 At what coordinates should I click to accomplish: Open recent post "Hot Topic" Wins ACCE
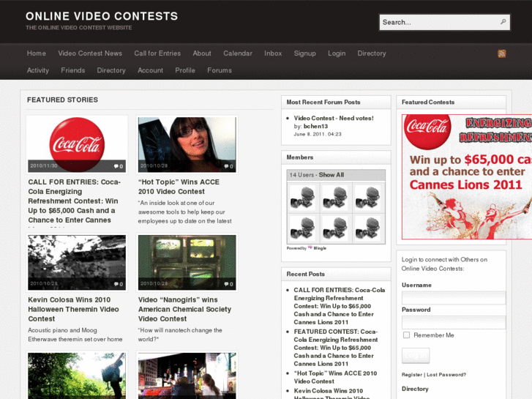335,377
